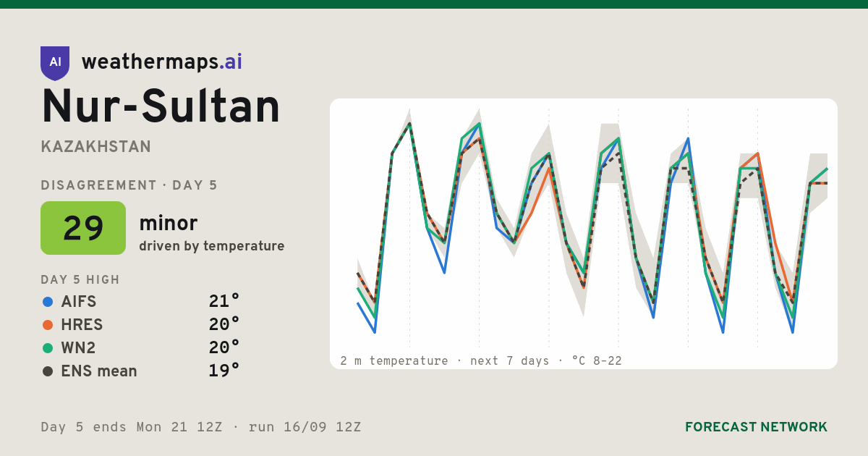868x456 pixels.
Task: Click the ENS mean 19° value
Action: tap(224, 371)
